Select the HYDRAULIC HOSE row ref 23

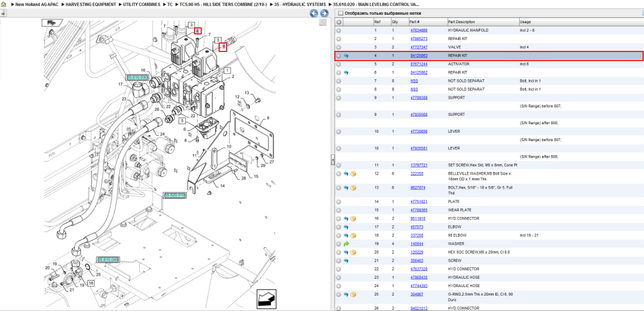[x=489, y=278]
